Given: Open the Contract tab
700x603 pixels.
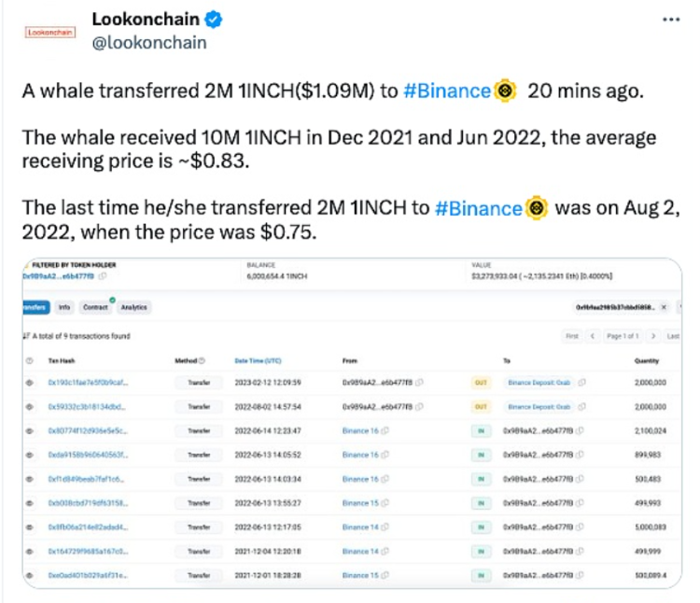Looking at the screenshot, I should (x=95, y=307).
